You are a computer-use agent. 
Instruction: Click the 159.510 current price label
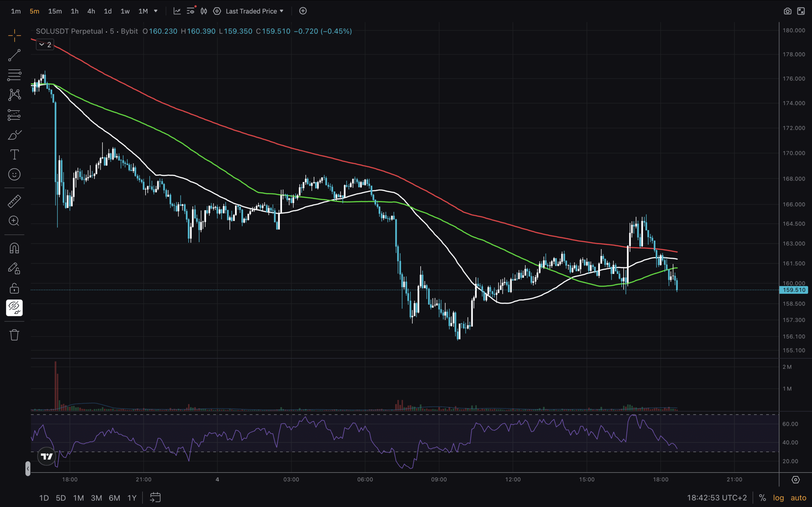click(794, 290)
